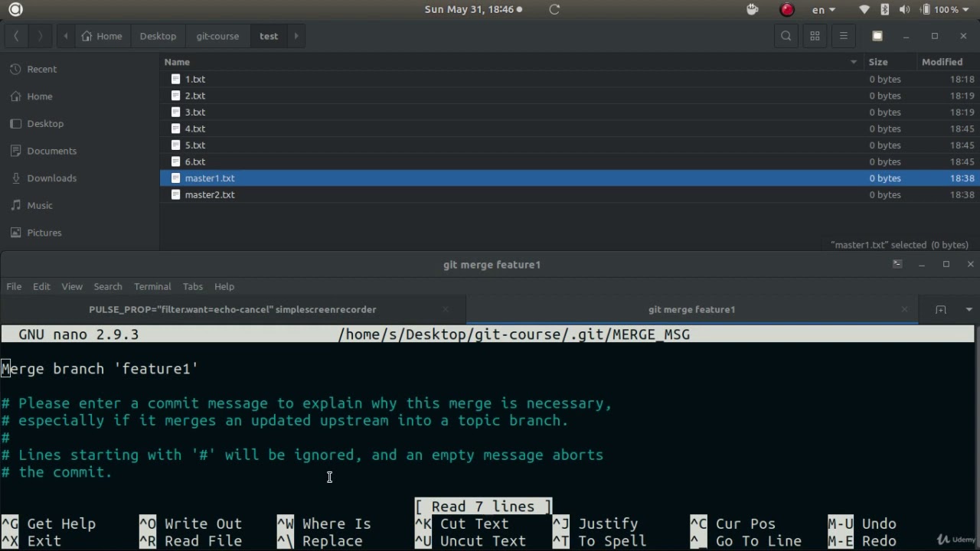Screen dimensions: 980x551
Task: Open the terminal Edit menu
Action: (x=41, y=286)
